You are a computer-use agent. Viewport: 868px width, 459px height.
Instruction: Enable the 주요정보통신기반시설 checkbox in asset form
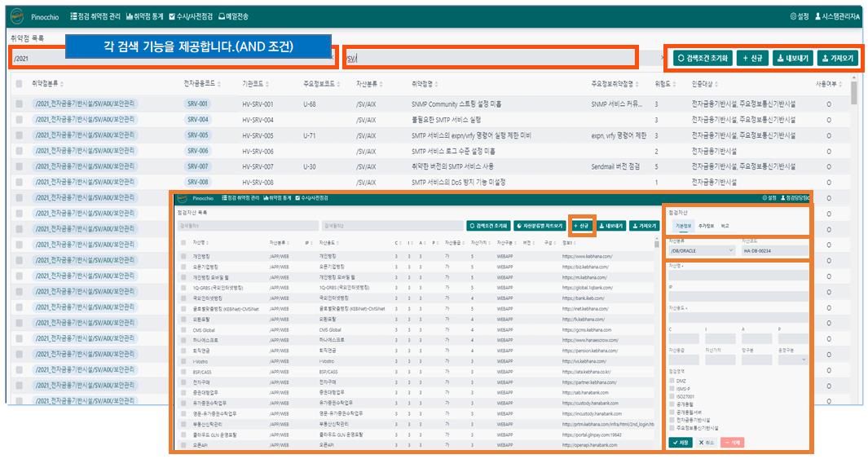click(672, 428)
